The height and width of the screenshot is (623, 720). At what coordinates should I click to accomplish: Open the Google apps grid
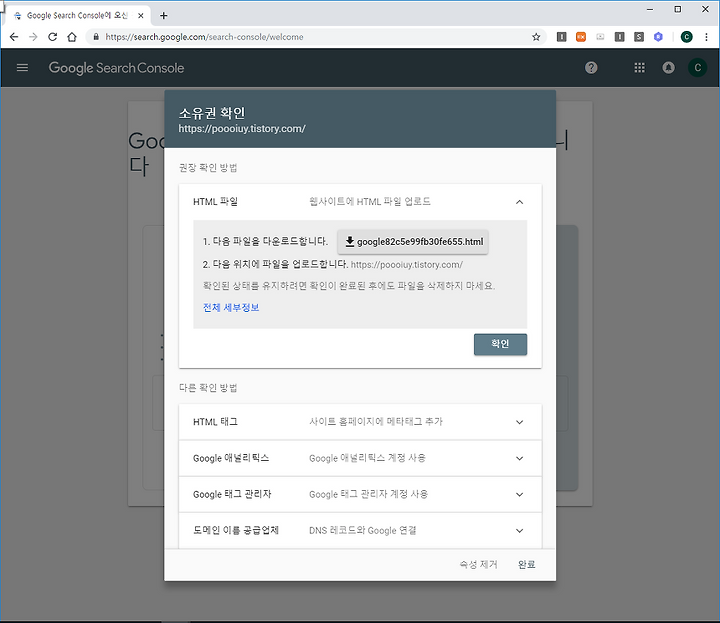[x=639, y=68]
